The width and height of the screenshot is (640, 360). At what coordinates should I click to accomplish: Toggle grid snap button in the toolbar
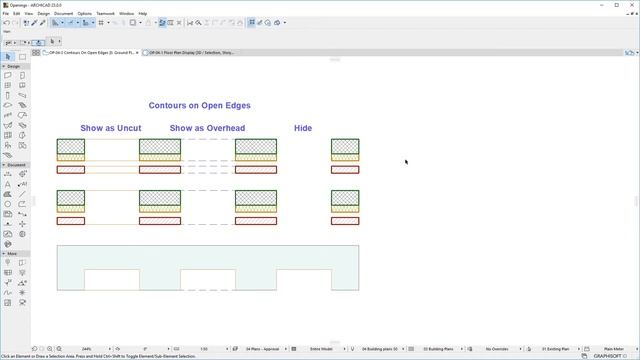[101, 23]
